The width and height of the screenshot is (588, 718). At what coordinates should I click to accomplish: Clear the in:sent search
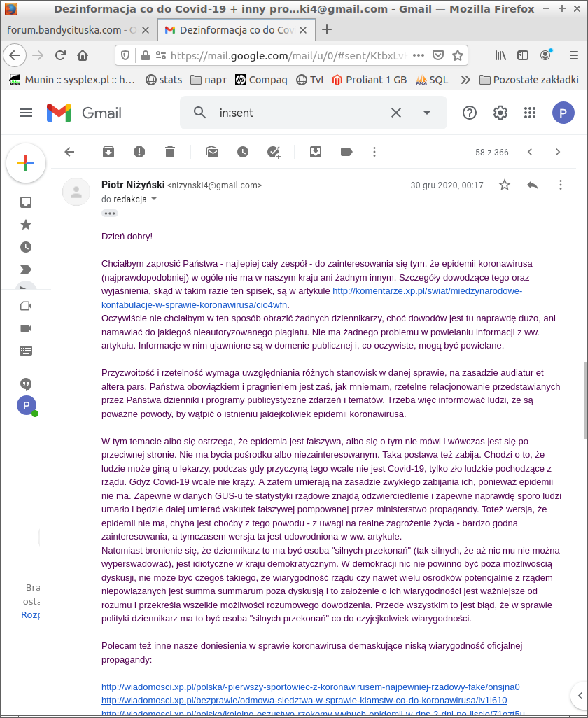[396, 113]
